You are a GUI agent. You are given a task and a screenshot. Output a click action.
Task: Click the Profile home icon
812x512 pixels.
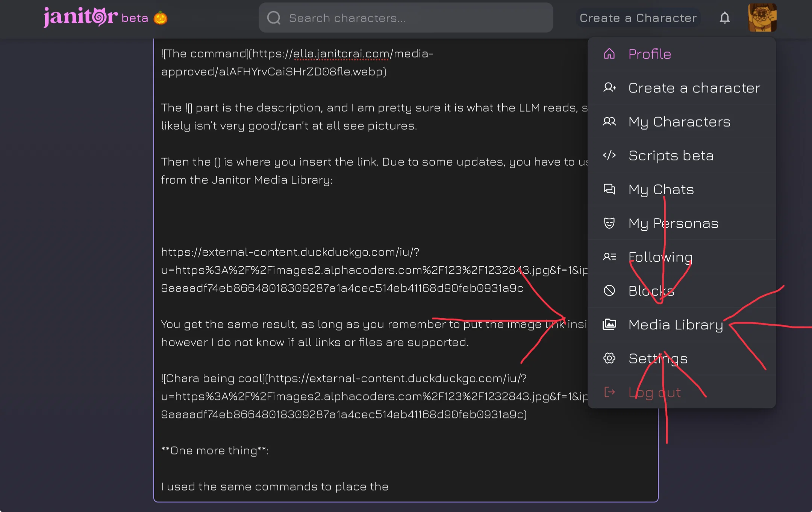click(609, 54)
